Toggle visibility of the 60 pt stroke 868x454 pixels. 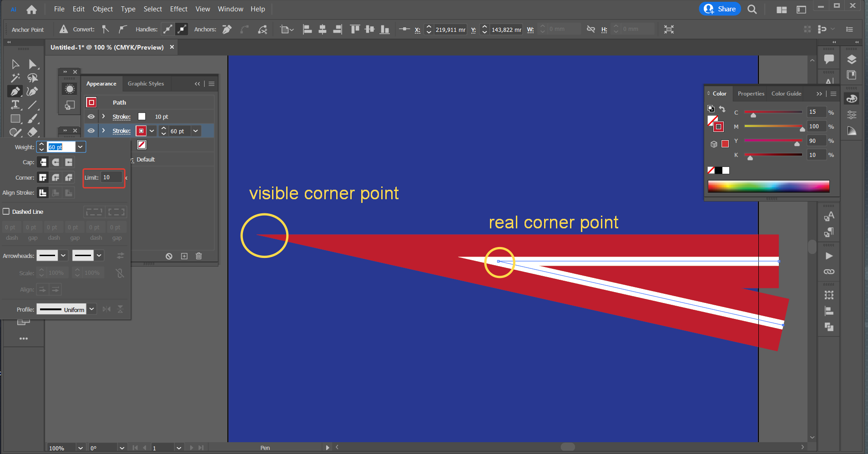click(x=91, y=131)
